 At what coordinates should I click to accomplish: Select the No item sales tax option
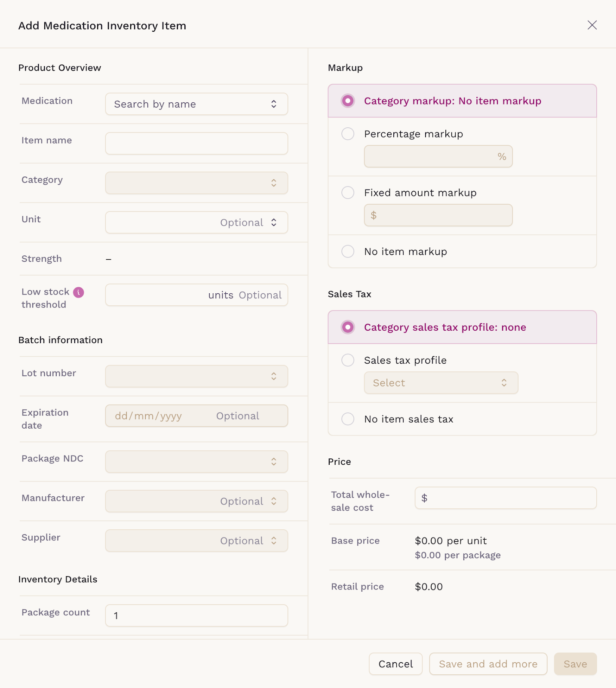348,419
